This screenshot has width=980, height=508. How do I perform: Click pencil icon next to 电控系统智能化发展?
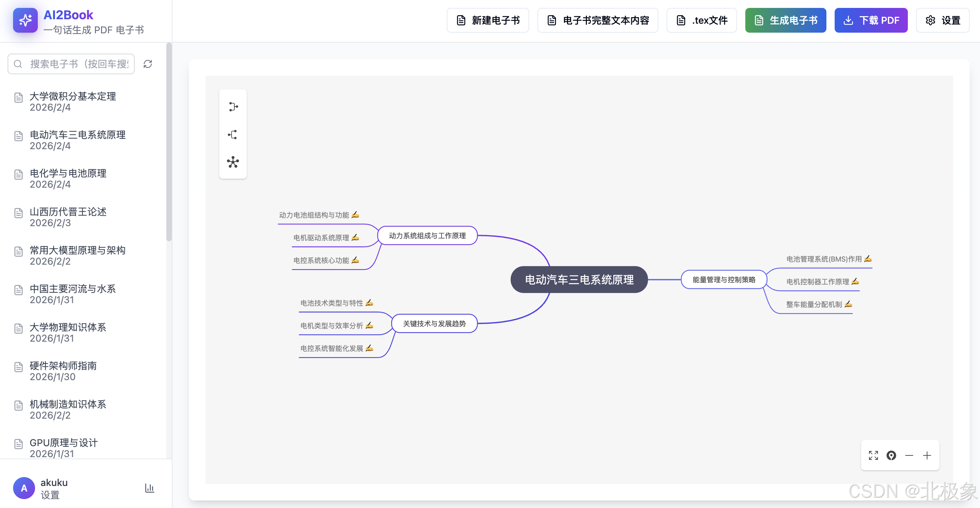pos(369,348)
